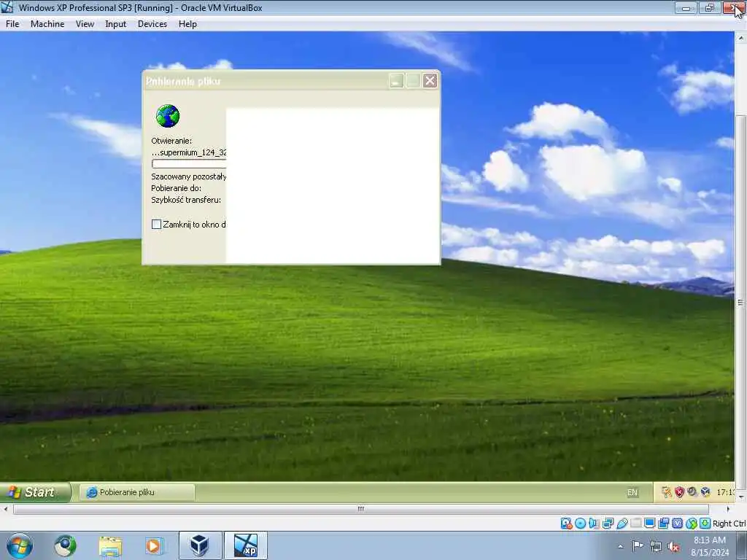Click the recording status icon
The height and width of the screenshot is (560, 747).
pos(663,524)
